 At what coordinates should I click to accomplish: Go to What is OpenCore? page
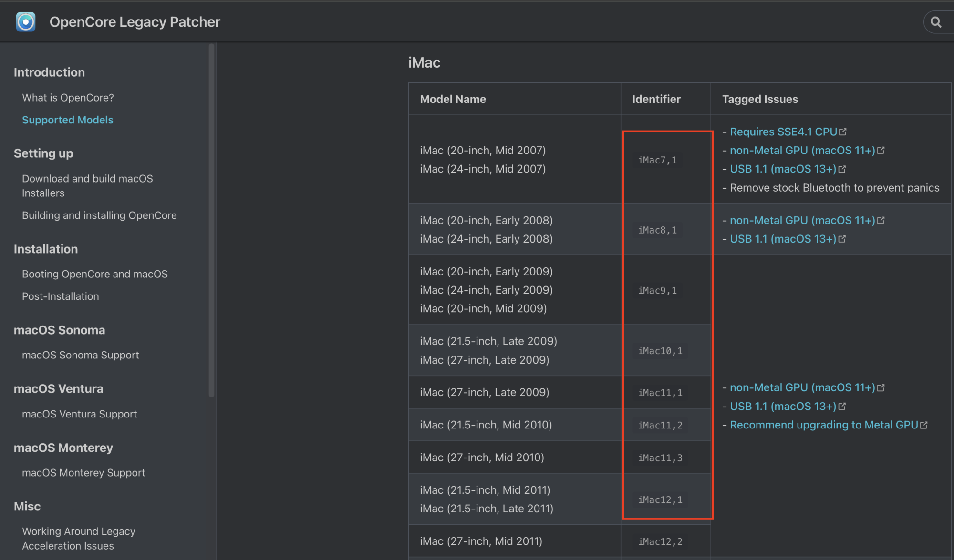point(68,98)
